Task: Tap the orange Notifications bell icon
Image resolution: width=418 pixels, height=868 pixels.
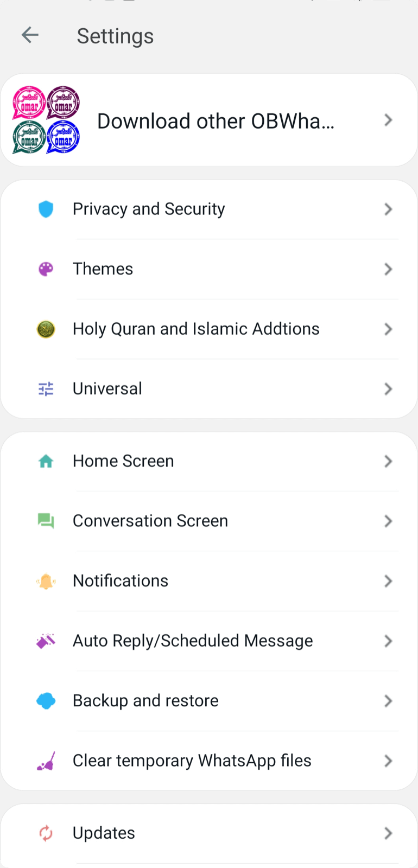Action: tap(46, 582)
